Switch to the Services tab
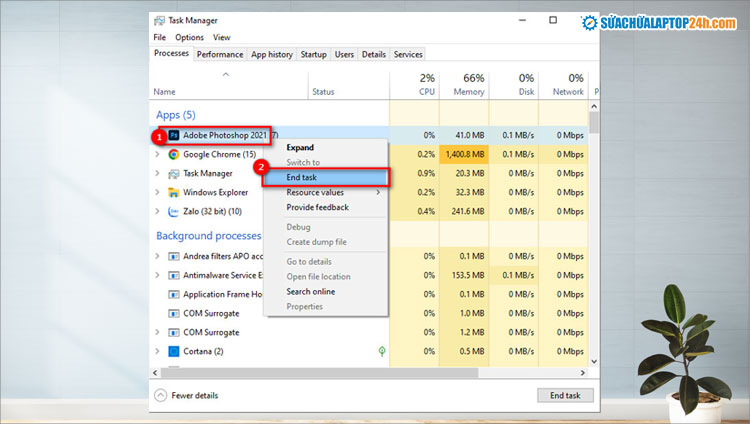This screenshot has height=425, width=750. pos(408,54)
